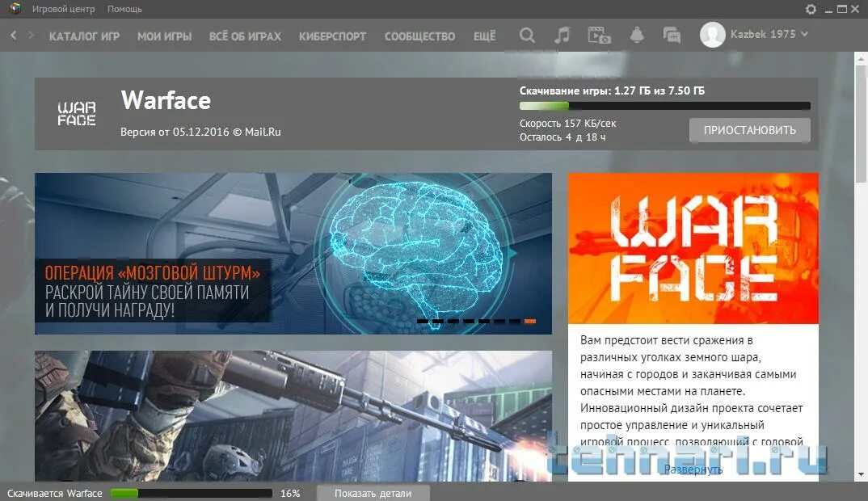Click the 16% status percentage

click(x=290, y=493)
